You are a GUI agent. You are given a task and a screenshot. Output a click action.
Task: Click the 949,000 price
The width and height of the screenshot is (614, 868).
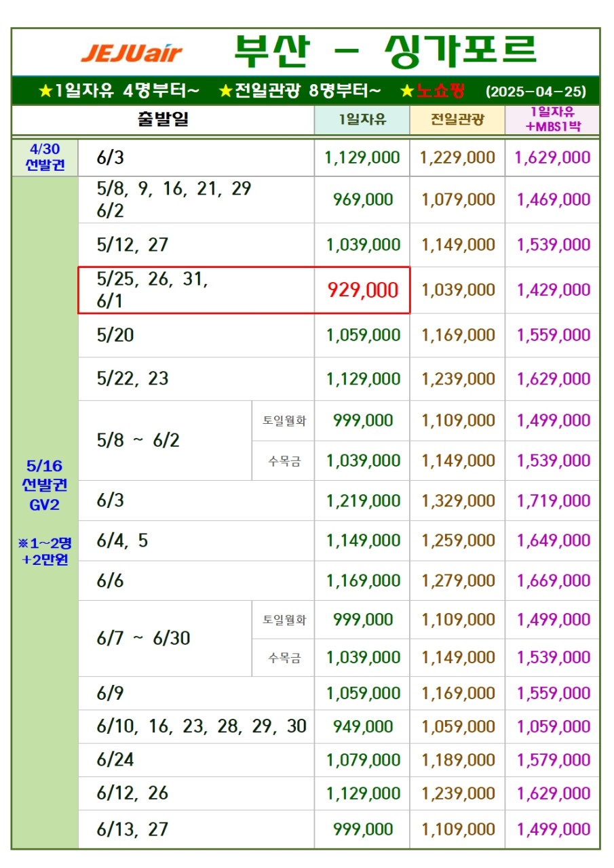tap(363, 727)
